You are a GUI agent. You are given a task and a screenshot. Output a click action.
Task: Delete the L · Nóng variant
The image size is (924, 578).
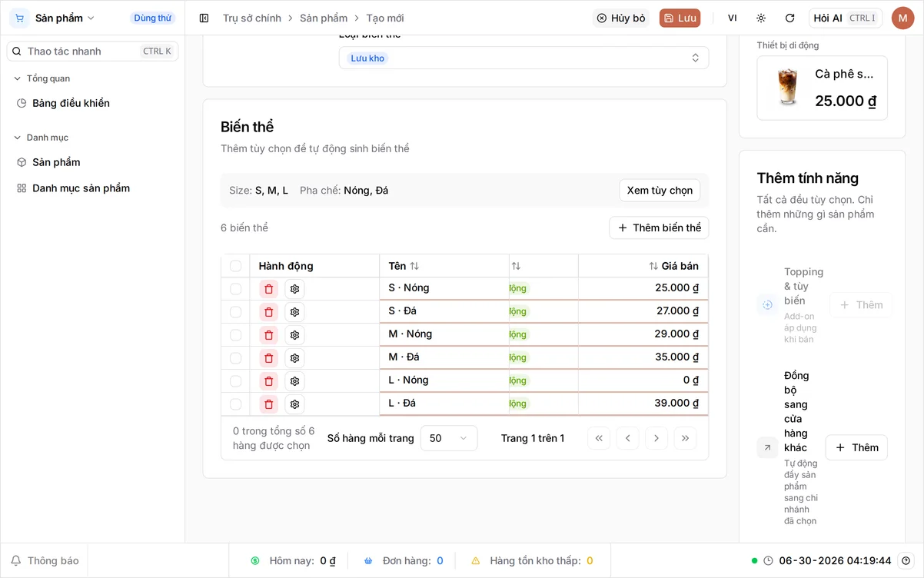pos(268,381)
